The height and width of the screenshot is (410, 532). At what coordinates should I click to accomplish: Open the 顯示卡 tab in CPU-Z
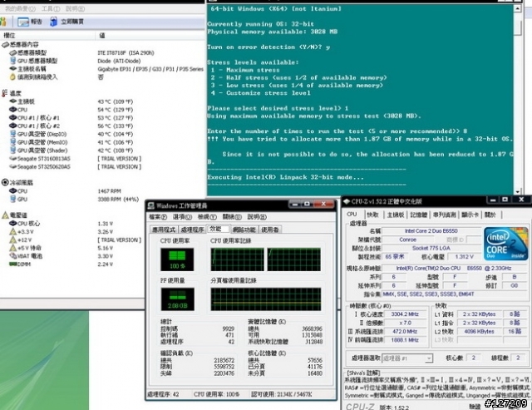click(470, 215)
